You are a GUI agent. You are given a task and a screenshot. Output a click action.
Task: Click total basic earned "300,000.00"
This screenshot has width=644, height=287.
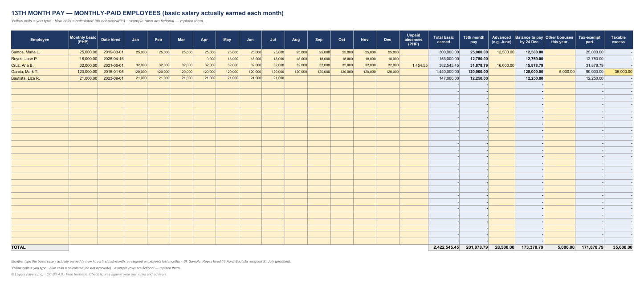pyautogui.click(x=444, y=52)
